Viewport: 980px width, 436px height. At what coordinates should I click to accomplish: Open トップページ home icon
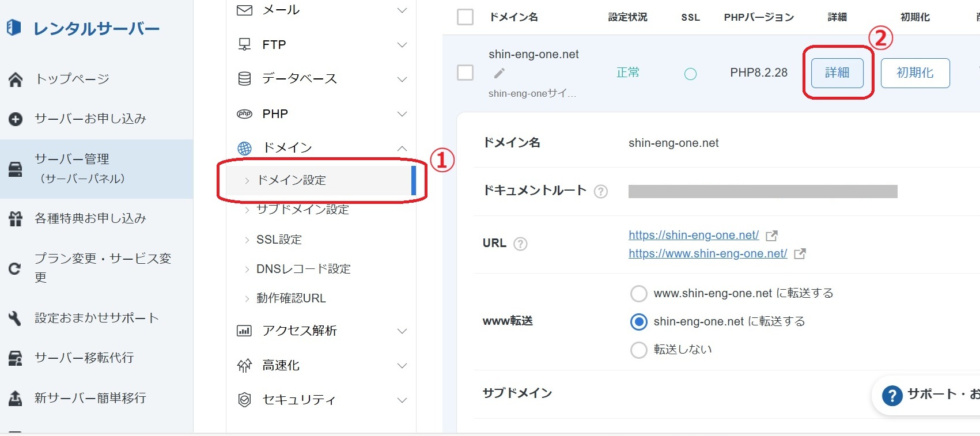tap(16, 79)
